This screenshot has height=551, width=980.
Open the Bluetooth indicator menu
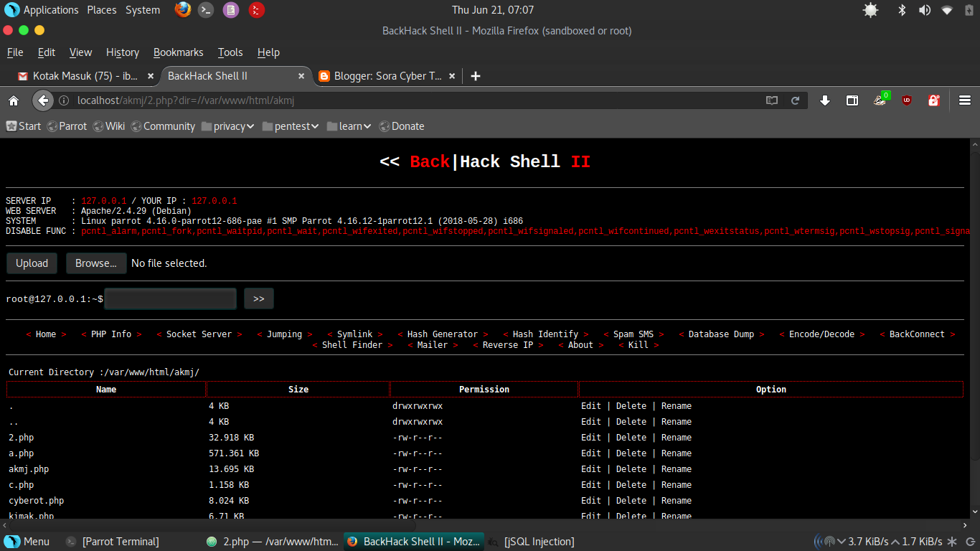[x=903, y=10]
